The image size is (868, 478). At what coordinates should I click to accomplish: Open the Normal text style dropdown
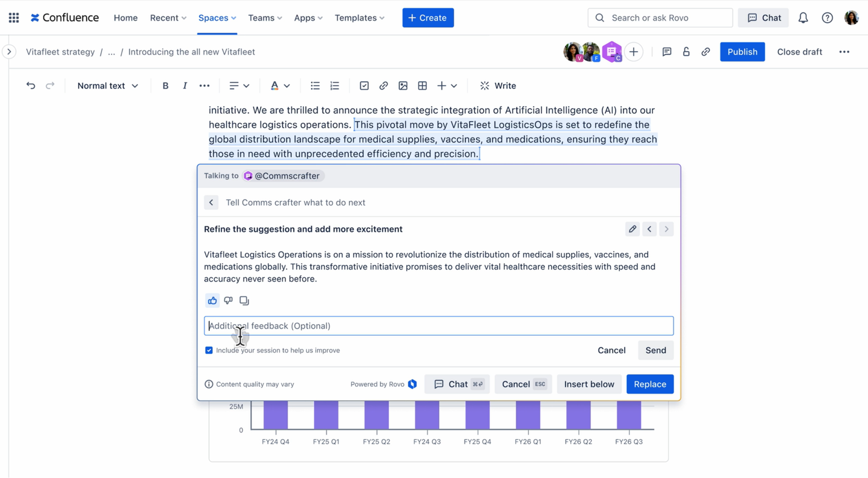coord(107,86)
